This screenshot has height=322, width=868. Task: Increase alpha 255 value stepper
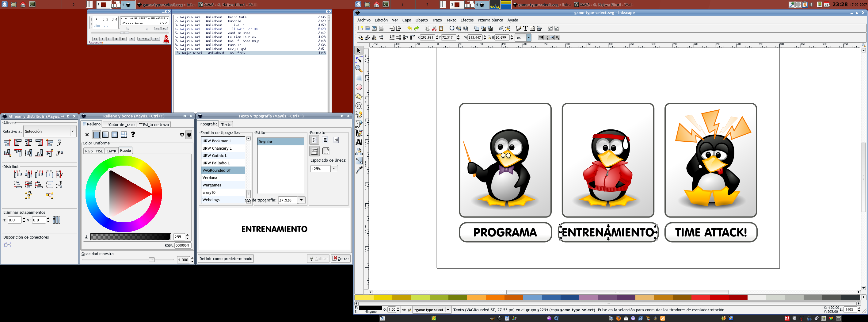coord(187,235)
